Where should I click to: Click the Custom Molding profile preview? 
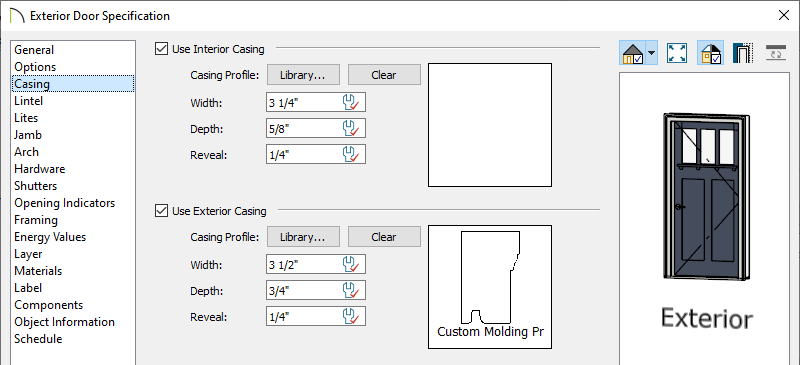pyautogui.click(x=490, y=287)
